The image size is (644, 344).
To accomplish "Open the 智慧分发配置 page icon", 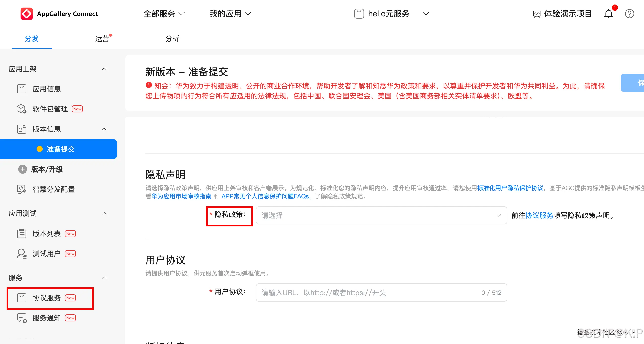I will (x=21, y=189).
